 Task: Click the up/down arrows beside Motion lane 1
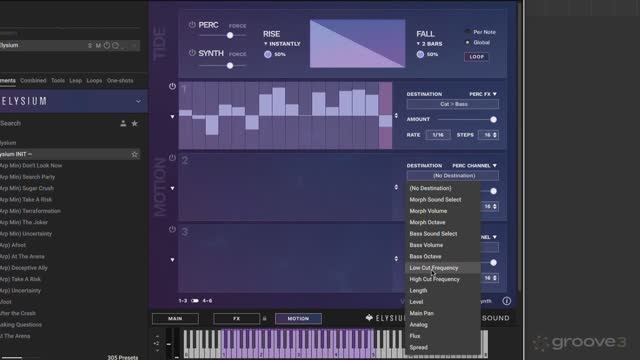coord(396,116)
